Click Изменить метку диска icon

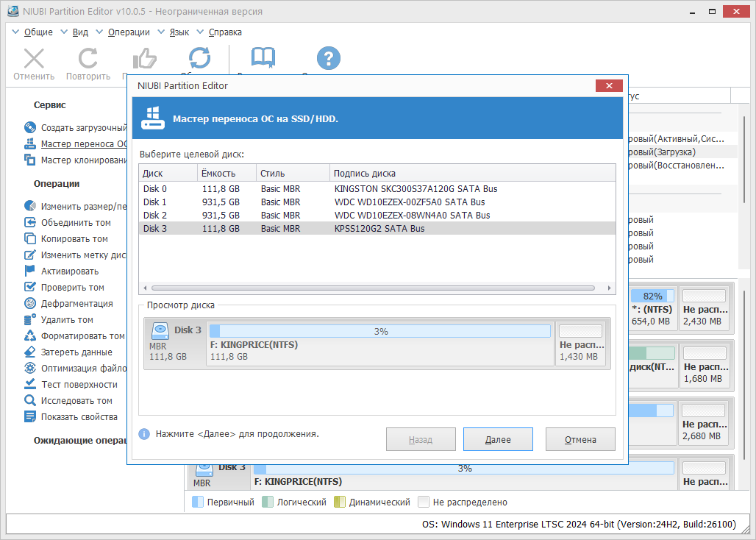(x=30, y=255)
